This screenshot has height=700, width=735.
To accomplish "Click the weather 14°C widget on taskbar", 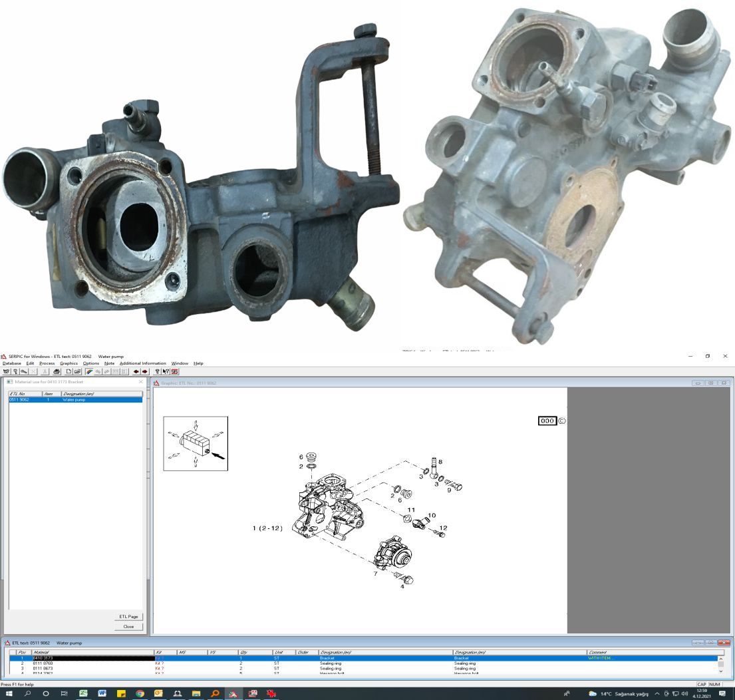I will pyautogui.click(x=619, y=693).
